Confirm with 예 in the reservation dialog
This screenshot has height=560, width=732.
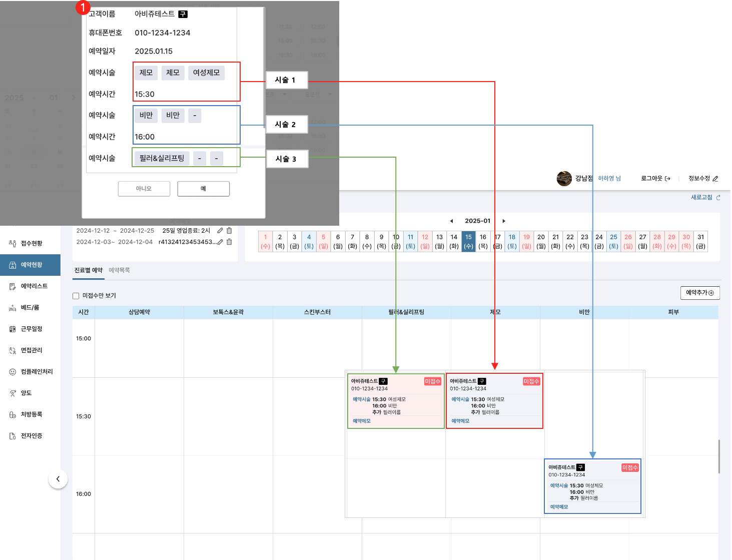204,189
